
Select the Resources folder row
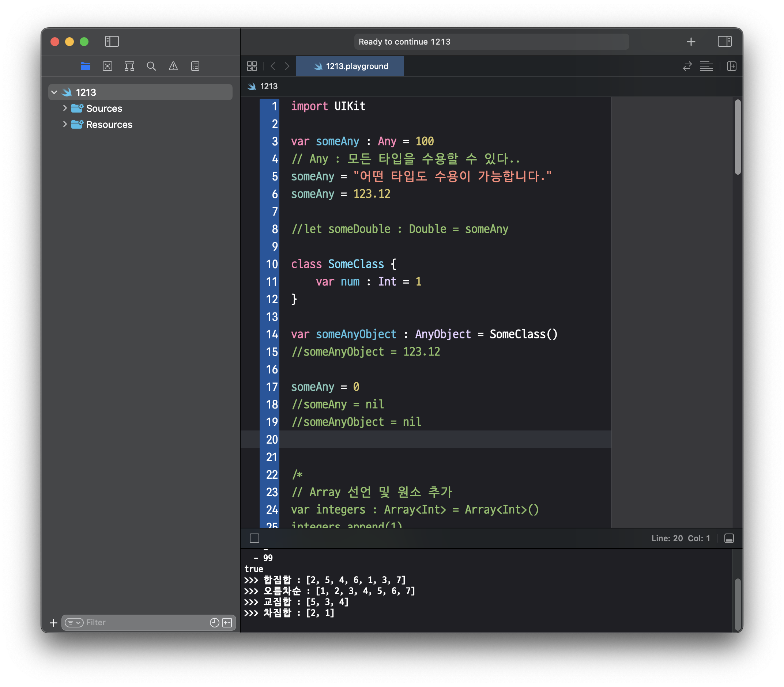140,125
